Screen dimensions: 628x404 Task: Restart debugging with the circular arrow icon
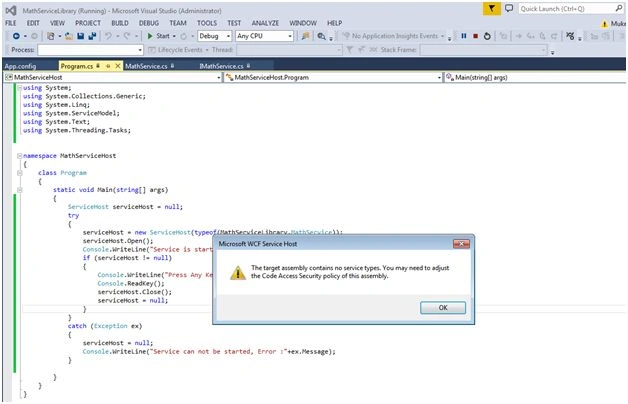(x=487, y=36)
